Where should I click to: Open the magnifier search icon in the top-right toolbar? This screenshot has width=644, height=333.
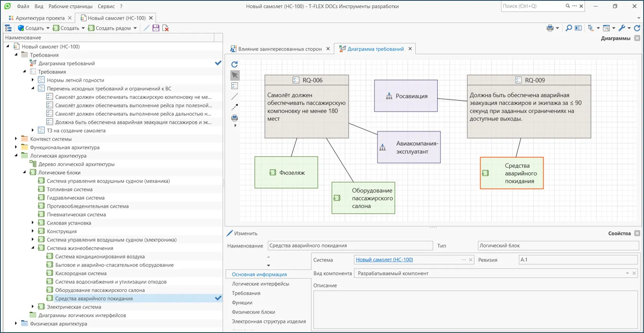point(569,28)
